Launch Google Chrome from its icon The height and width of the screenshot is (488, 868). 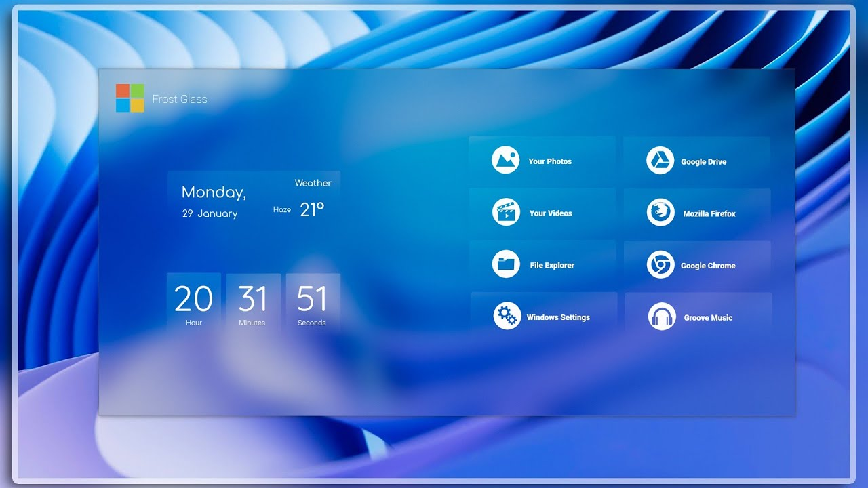660,265
